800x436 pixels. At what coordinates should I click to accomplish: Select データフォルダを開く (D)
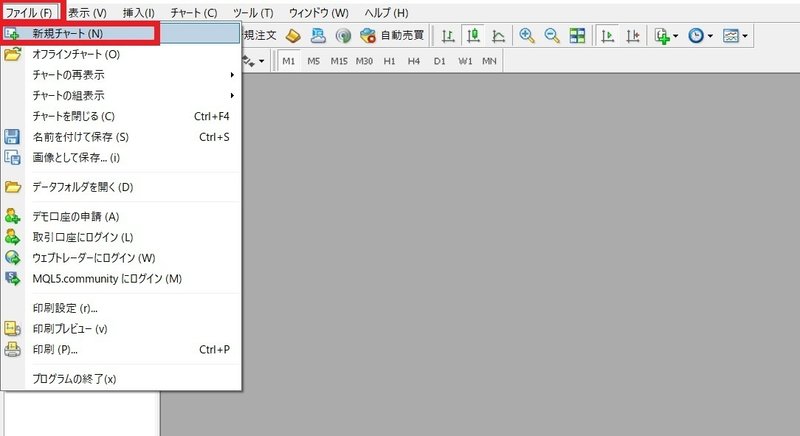[120, 187]
